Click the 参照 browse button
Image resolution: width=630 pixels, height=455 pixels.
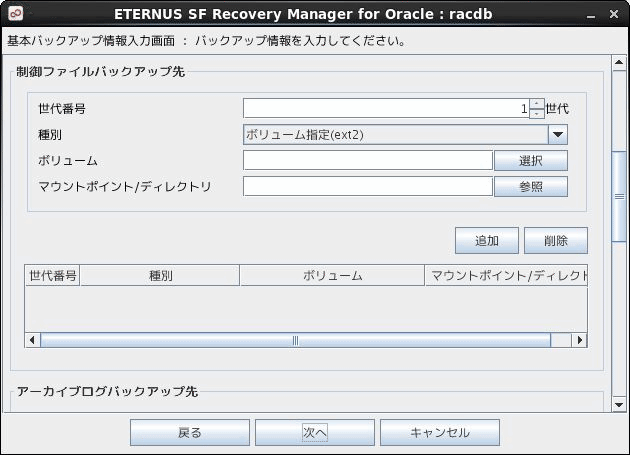click(531, 187)
